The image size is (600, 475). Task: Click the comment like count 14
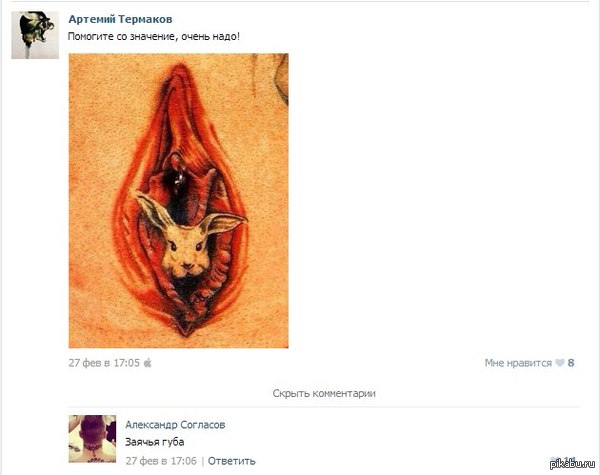(x=569, y=459)
